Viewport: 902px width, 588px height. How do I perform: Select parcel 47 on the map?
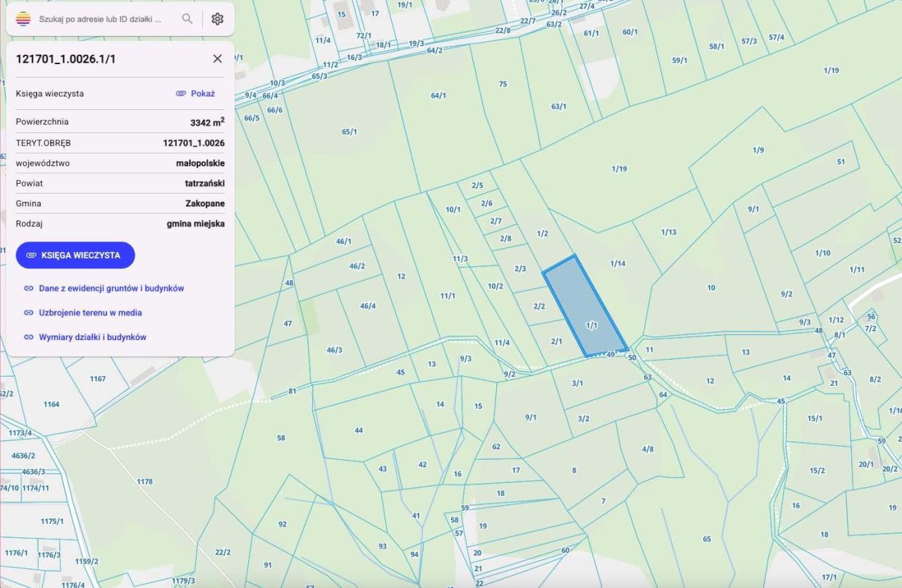pyautogui.click(x=288, y=323)
